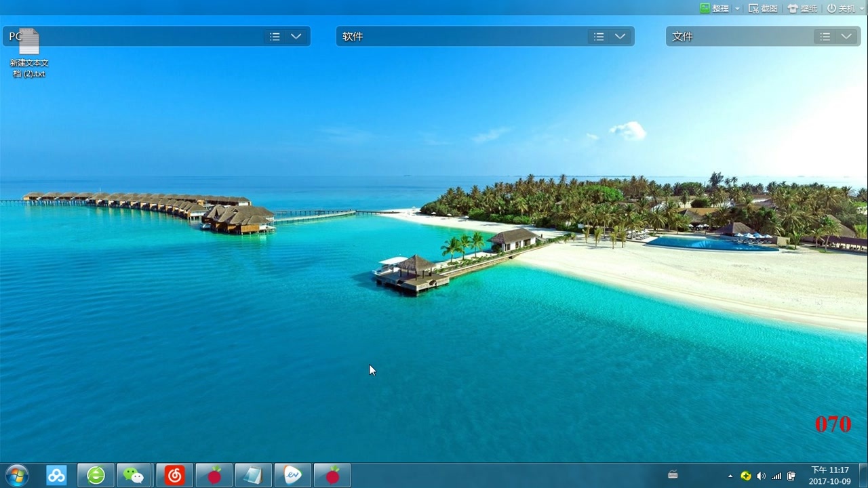Click radish icon right of EV recorder

tap(332, 475)
